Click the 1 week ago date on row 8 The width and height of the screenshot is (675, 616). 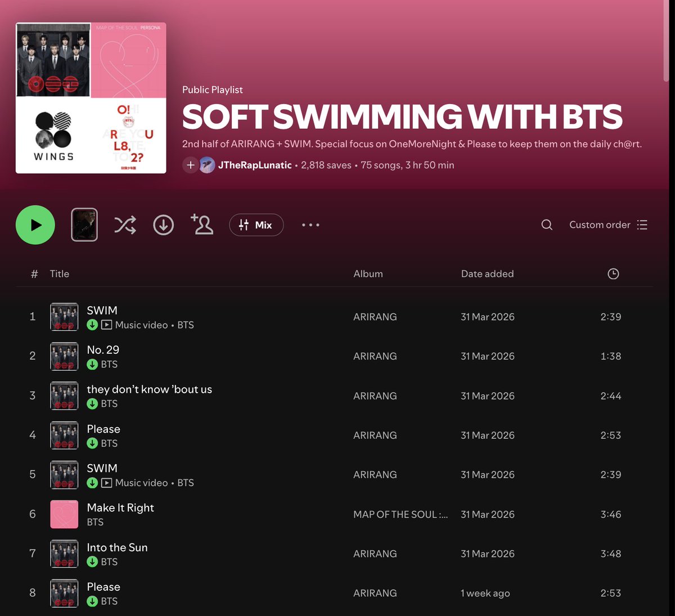[x=485, y=593]
